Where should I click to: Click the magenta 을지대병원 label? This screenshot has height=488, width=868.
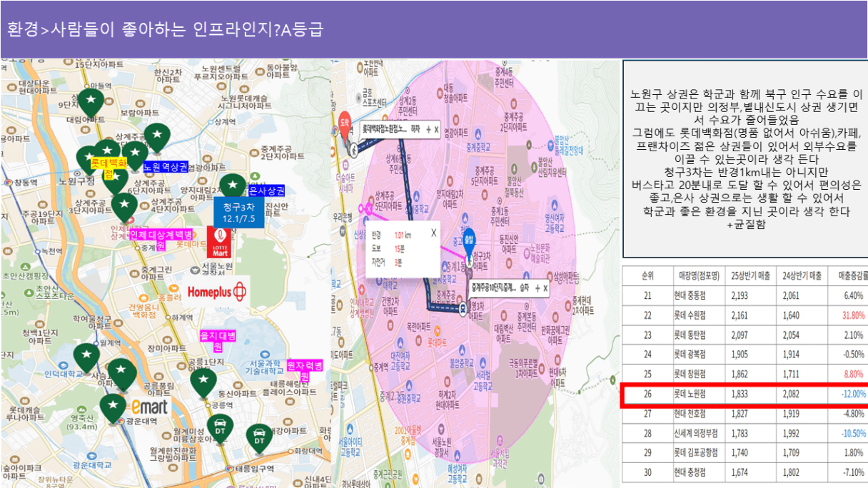point(218,341)
